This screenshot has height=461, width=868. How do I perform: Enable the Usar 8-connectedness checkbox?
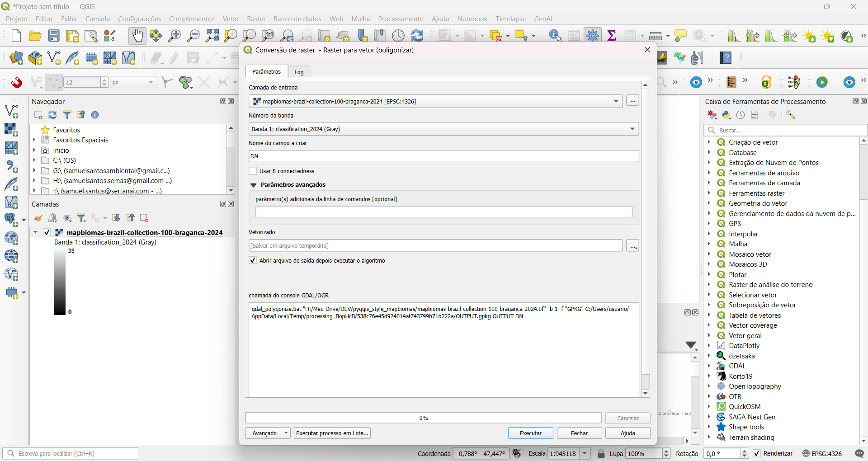[x=253, y=171]
